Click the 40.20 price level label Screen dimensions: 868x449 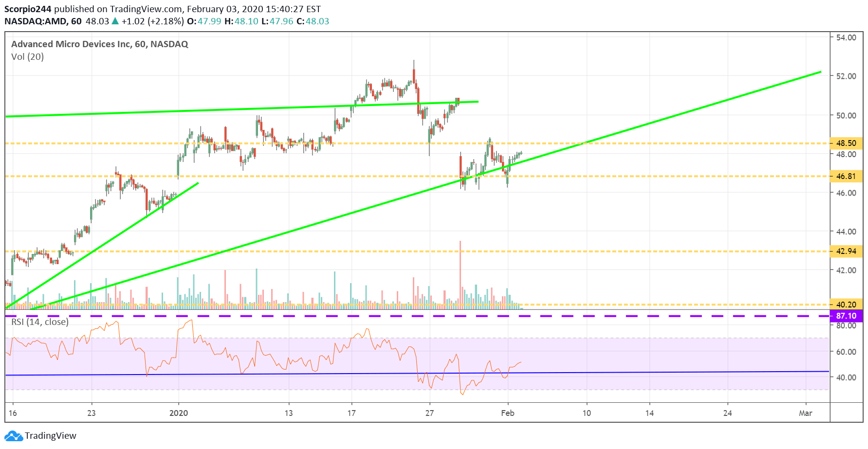coord(846,305)
